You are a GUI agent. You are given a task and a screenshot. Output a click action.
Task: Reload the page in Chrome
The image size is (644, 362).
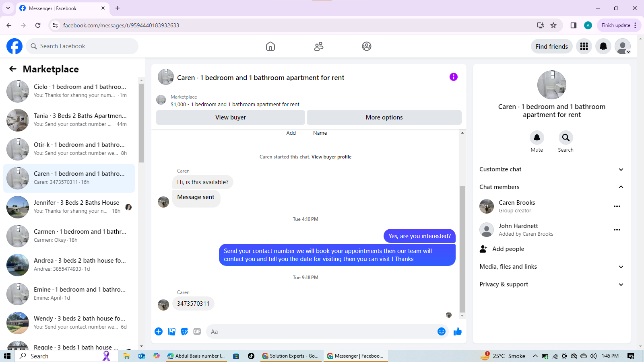coord(38,25)
